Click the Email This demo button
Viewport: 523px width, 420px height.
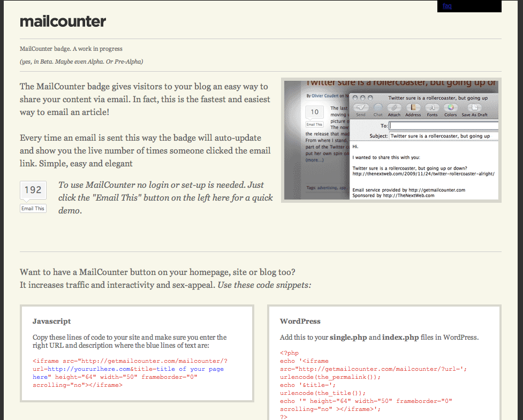tap(33, 208)
